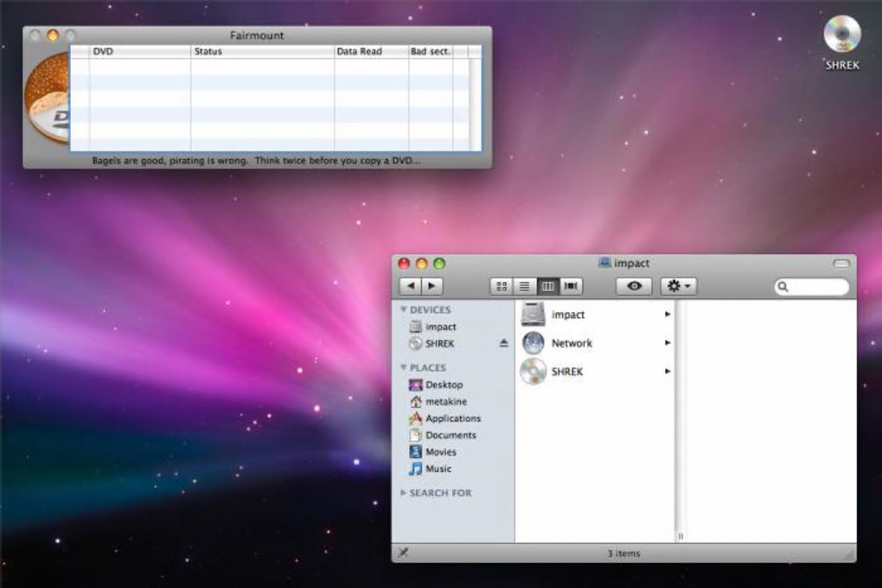Click the Finder search field

coord(812,287)
